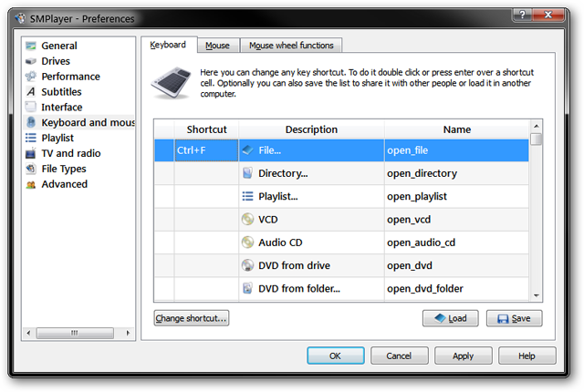The width and height of the screenshot is (584, 392).
Task: Click the Advanced section icon
Action: click(31, 184)
